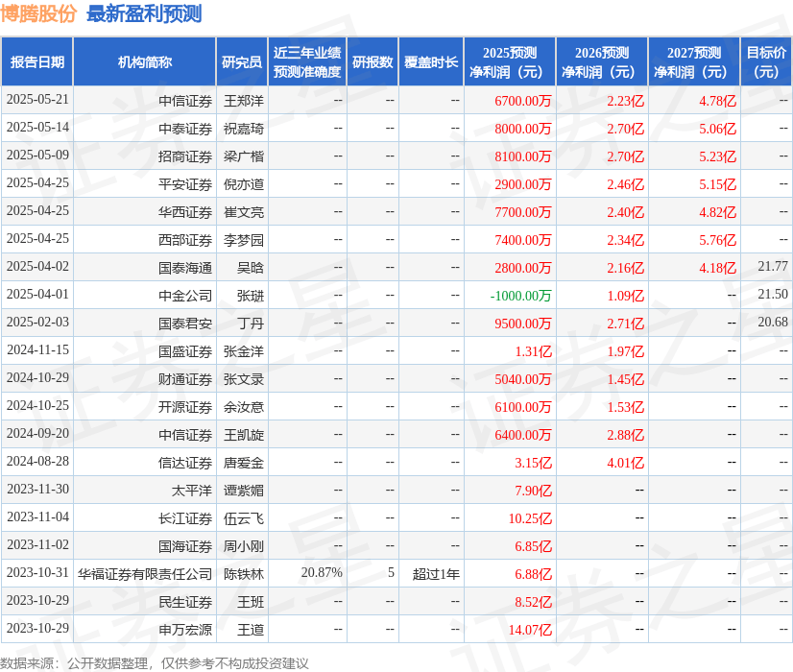
Task: Click the 2026预测净利润 column header
Action: click(602, 61)
